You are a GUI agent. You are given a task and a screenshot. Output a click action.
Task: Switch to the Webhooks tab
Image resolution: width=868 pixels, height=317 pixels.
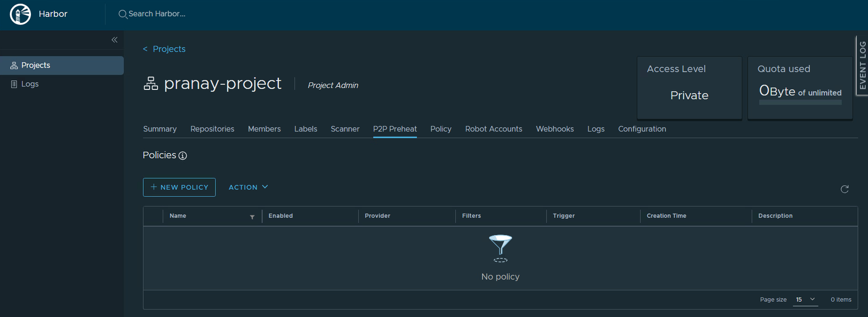pyautogui.click(x=555, y=129)
